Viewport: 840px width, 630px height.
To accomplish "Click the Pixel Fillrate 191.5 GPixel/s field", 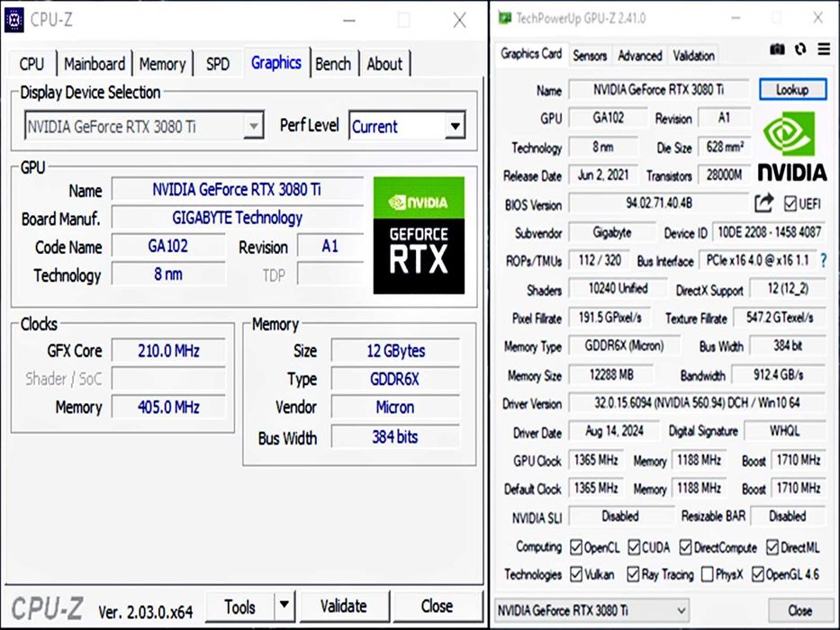I will [x=610, y=318].
